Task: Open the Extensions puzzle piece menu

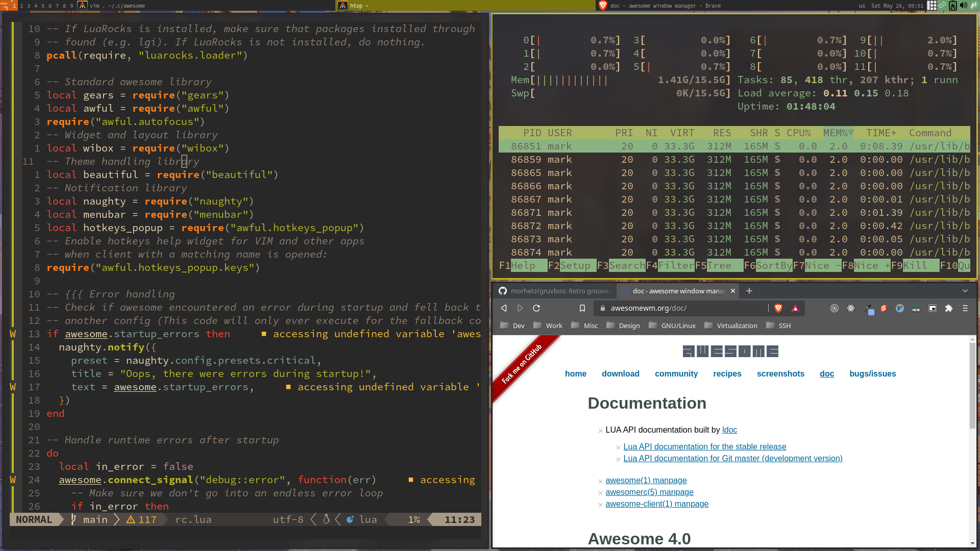Action: point(949,308)
